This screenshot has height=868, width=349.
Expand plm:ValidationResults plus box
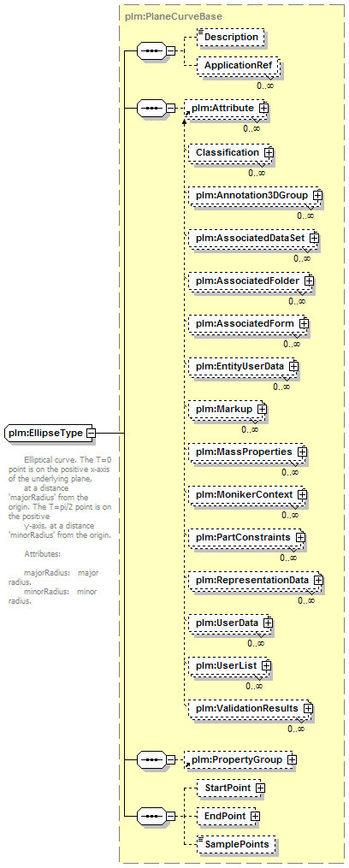(308, 709)
